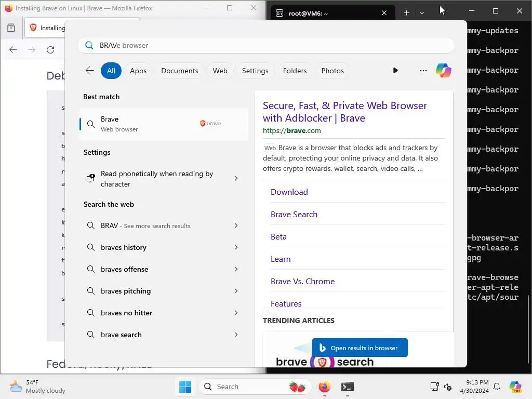Click Firefox forward navigation arrow
532x399 pixels.
click(32, 50)
